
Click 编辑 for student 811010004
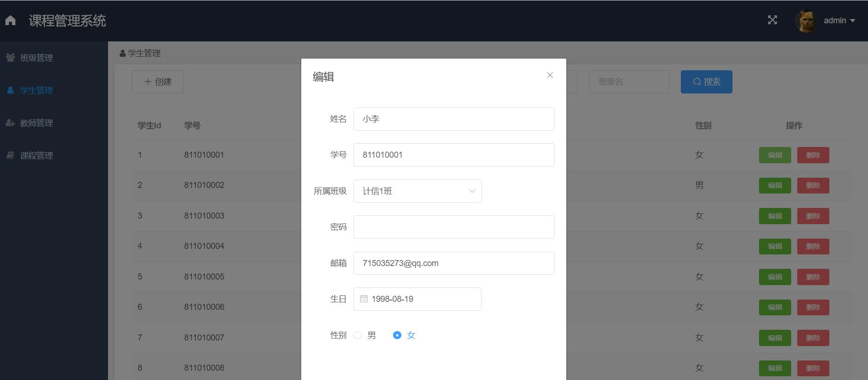(x=775, y=247)
